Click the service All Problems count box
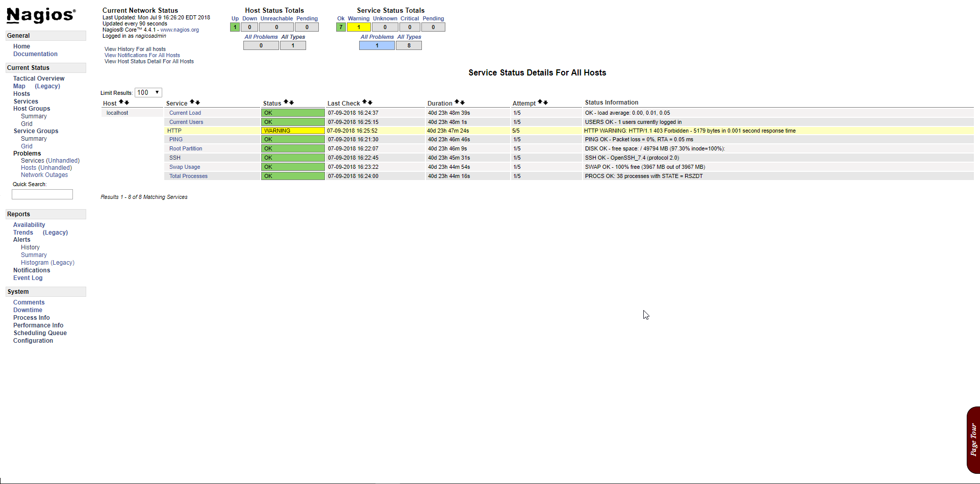This screenshot has width=980, height=484. (x=376, y=45)
